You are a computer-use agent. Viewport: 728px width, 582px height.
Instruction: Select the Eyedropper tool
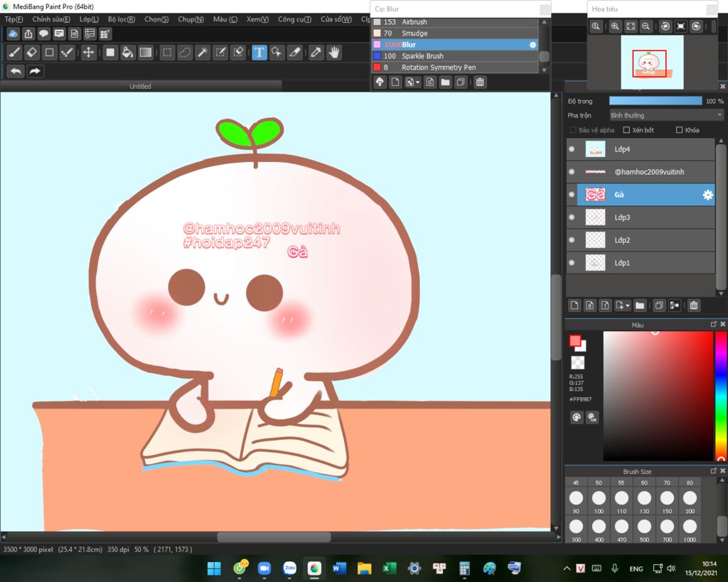pyautogui.click(x=316, y=53)
